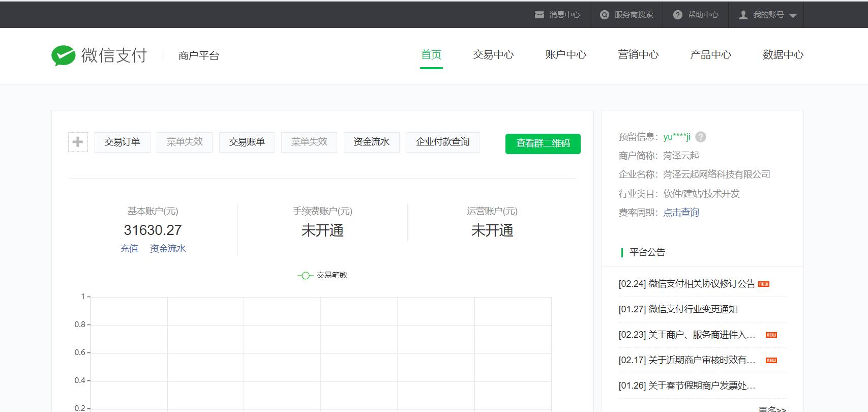The image size is (868, 412).
Task: Open announcement 微信支付行业变更通知
Action: (x=678, y=309)
